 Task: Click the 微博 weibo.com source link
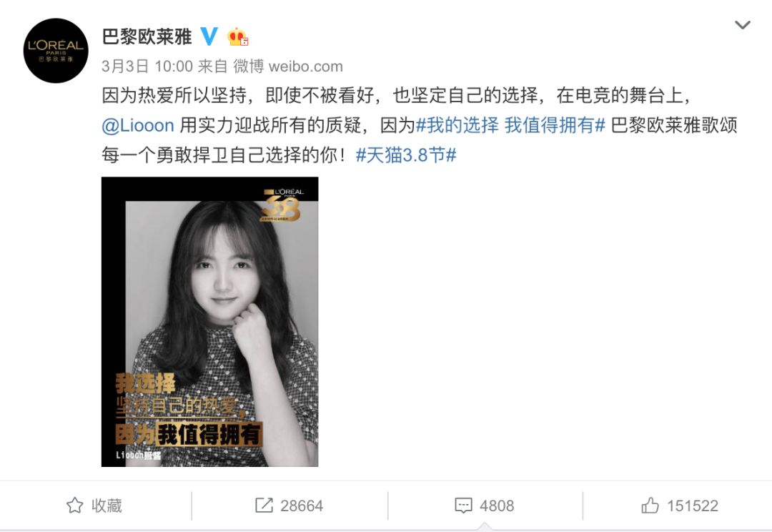coord(288,66)
